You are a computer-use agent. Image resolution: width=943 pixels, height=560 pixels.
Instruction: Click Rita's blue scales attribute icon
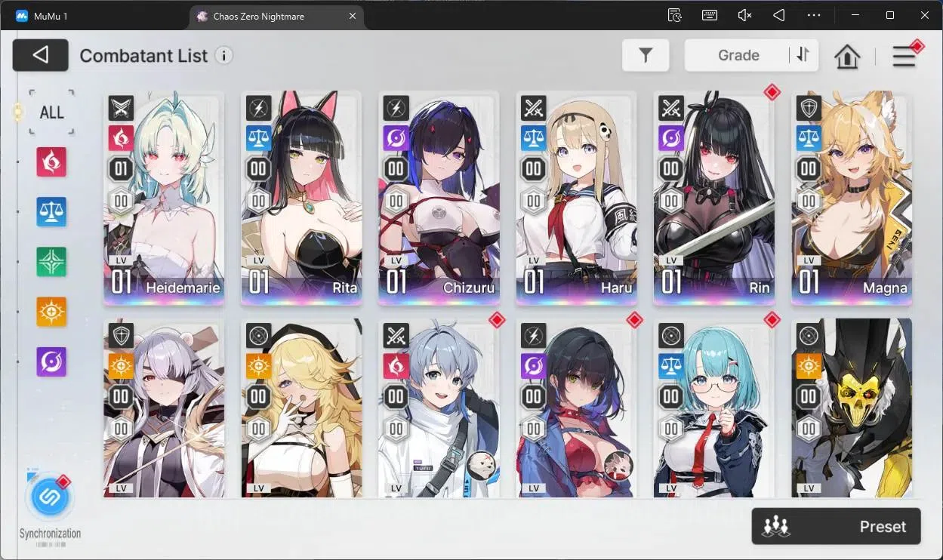258,138
